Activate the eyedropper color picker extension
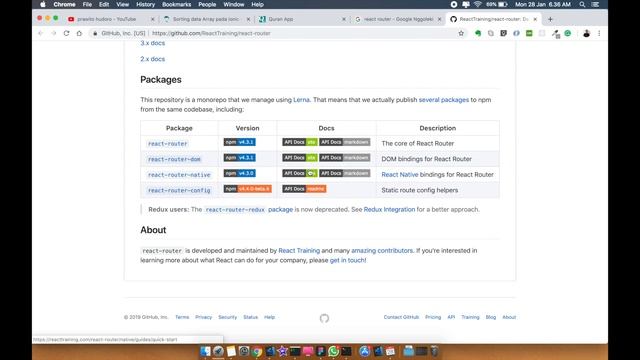Viewport: 640px width, 360px height. click(x=555, y=34)
